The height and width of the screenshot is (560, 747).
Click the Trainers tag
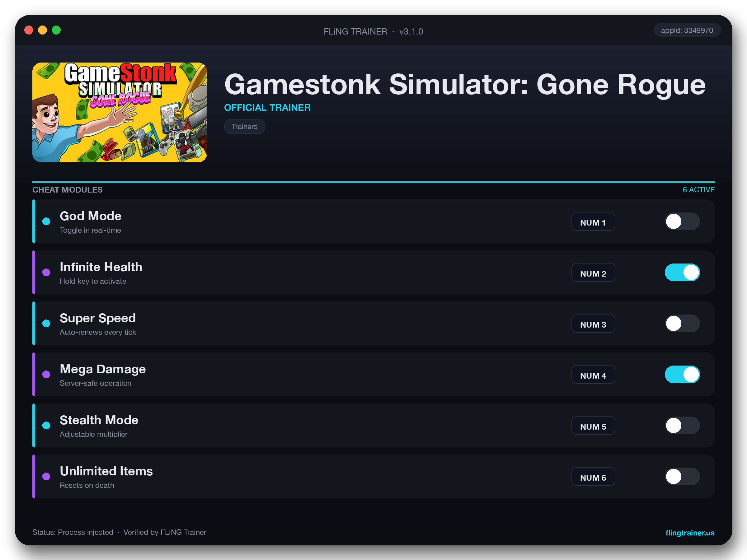[245, 127]
